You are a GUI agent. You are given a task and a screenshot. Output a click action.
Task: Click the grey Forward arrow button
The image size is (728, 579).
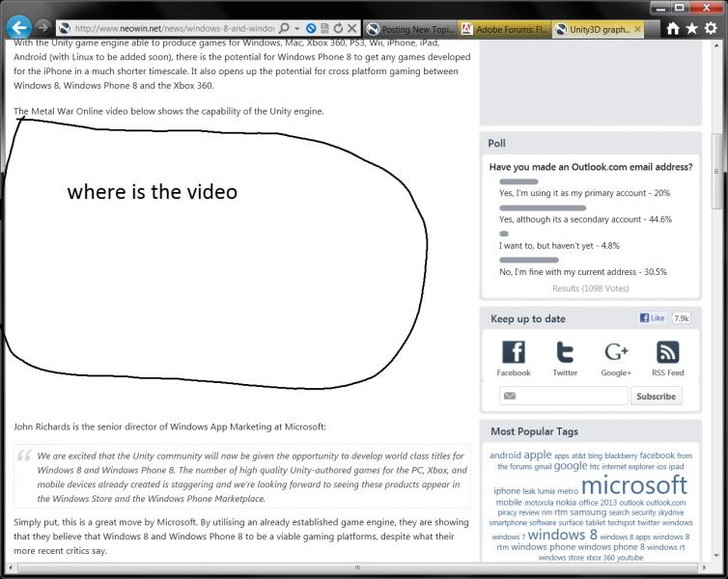click(43, 27)
